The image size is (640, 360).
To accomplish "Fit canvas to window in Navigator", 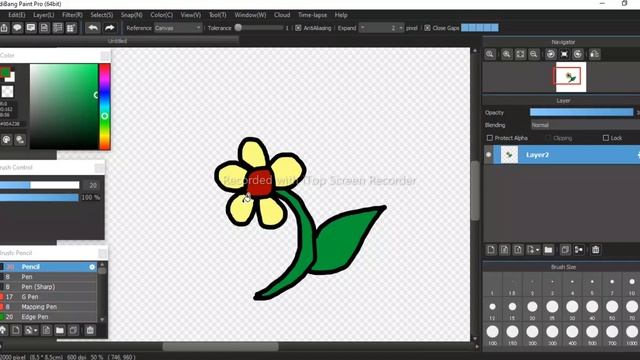I will coord(520,54).
